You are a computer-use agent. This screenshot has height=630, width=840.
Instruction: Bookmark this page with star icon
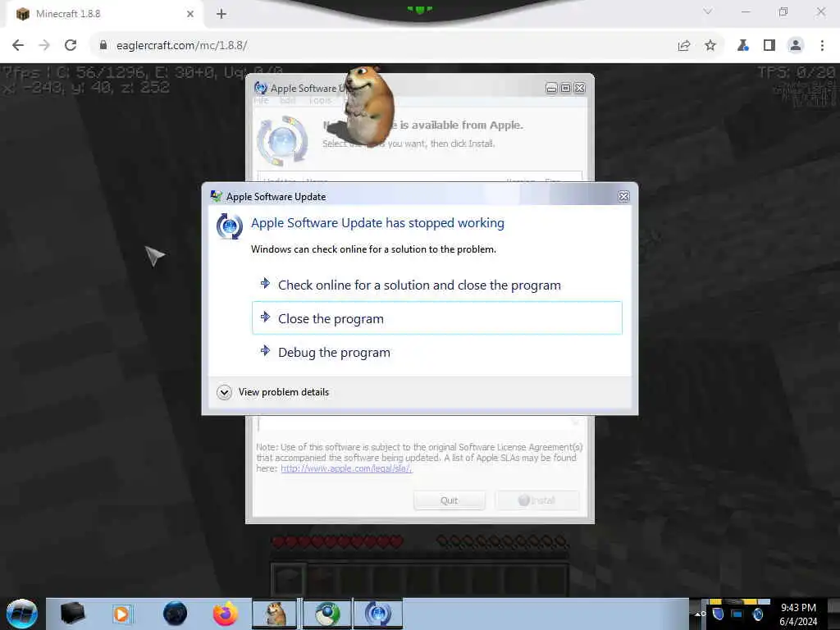pyautogui.click(x=710, y=46)
